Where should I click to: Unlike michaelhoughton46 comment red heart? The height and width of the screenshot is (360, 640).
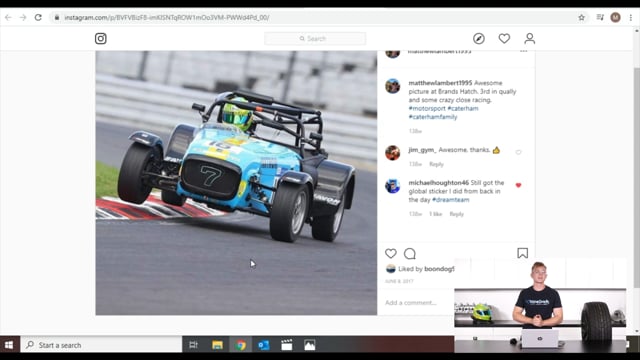coord(518,185)
